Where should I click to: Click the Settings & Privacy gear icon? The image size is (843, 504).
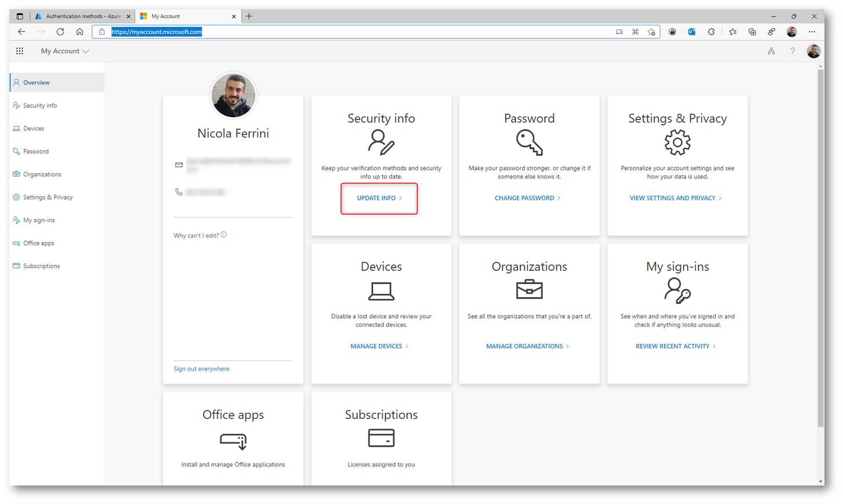coord(677,142)
